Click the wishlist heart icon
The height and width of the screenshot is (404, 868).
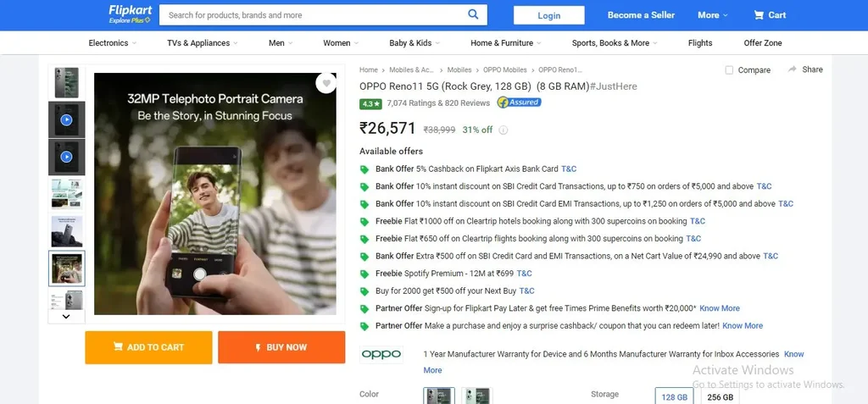point(325,83)
